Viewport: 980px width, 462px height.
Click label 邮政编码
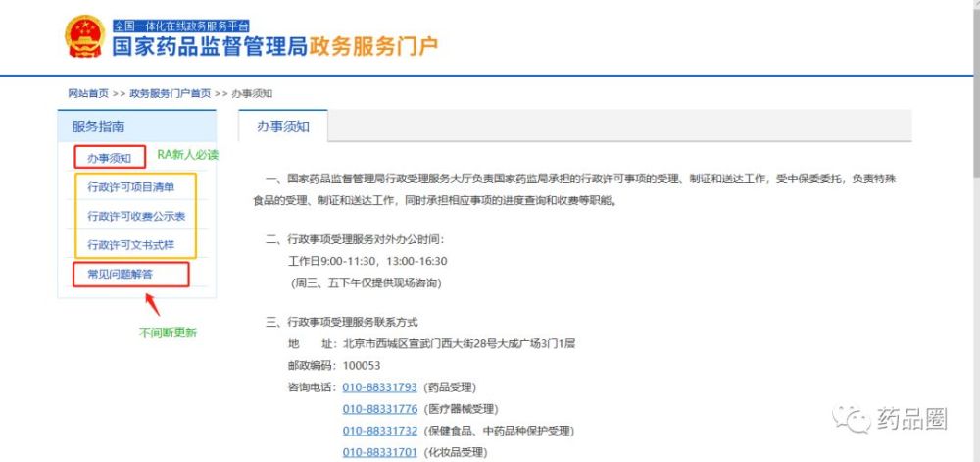click(x=312, y=365)
